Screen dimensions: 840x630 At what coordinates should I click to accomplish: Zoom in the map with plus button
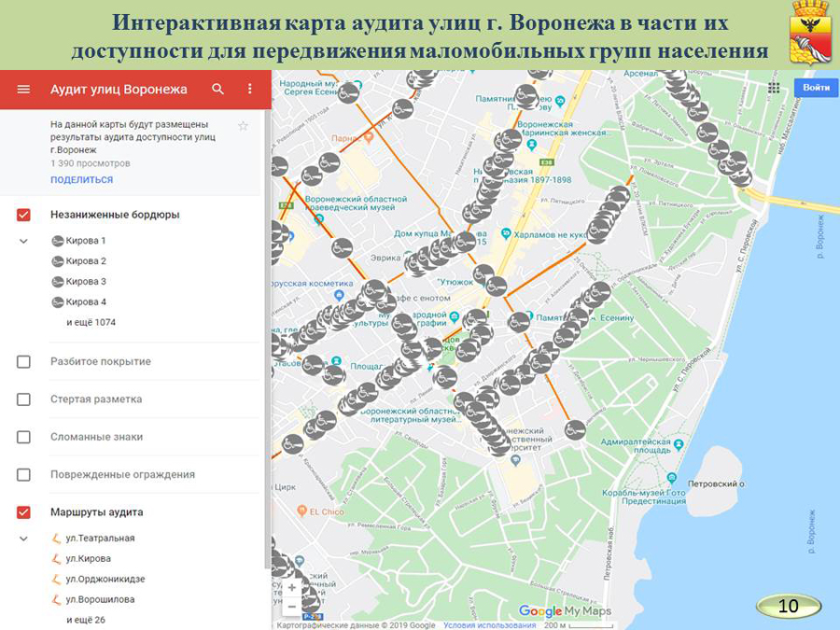[292, 588]
